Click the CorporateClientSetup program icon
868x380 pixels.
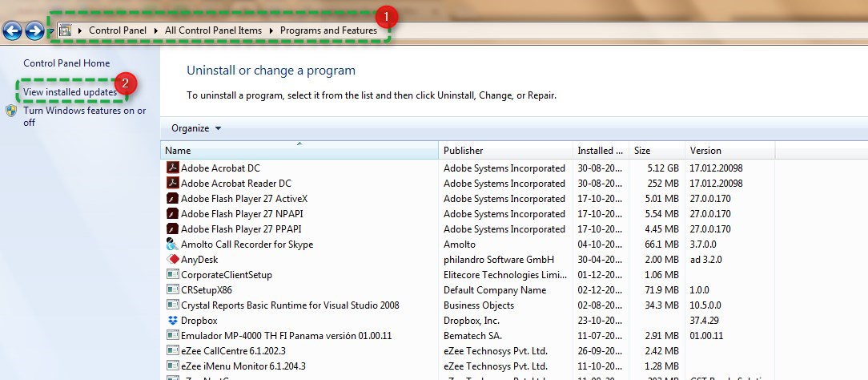173,274
